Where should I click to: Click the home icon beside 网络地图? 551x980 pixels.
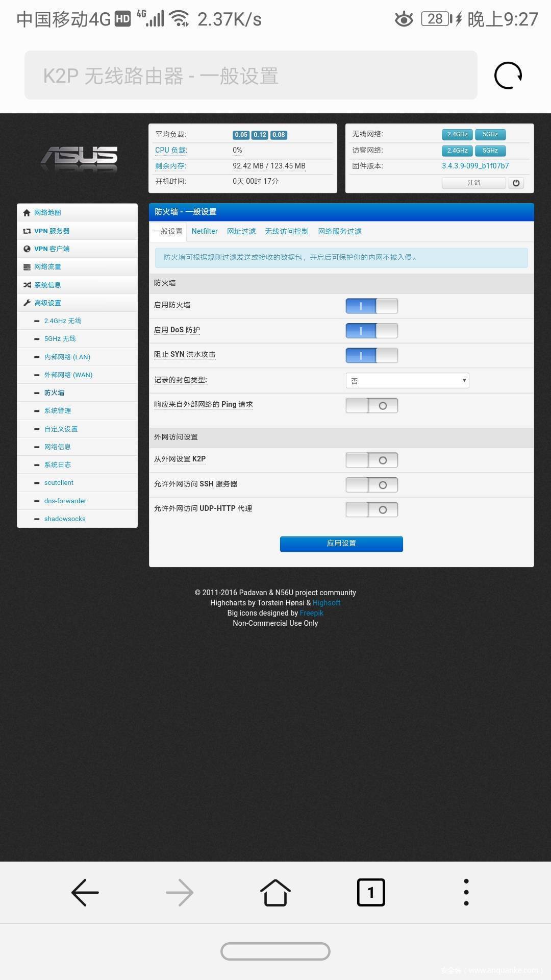point(27,213)
